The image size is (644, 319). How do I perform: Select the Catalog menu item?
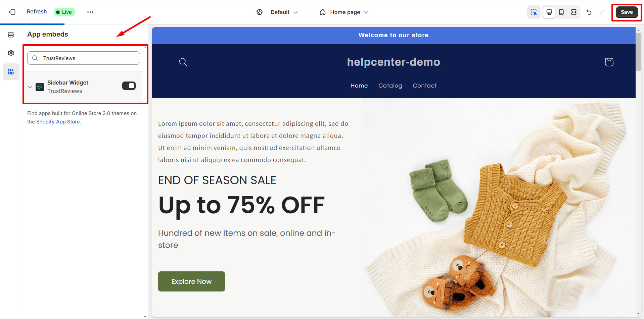coord(390,86)
